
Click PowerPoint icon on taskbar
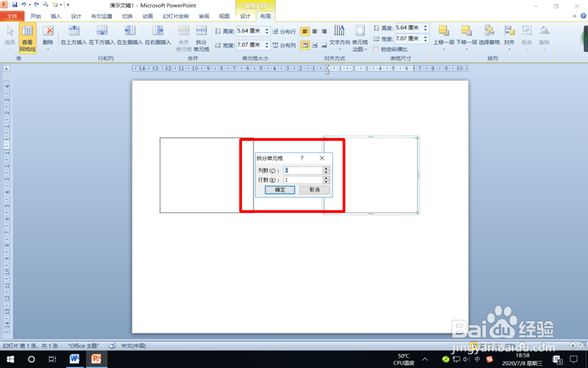pos(97,359)
